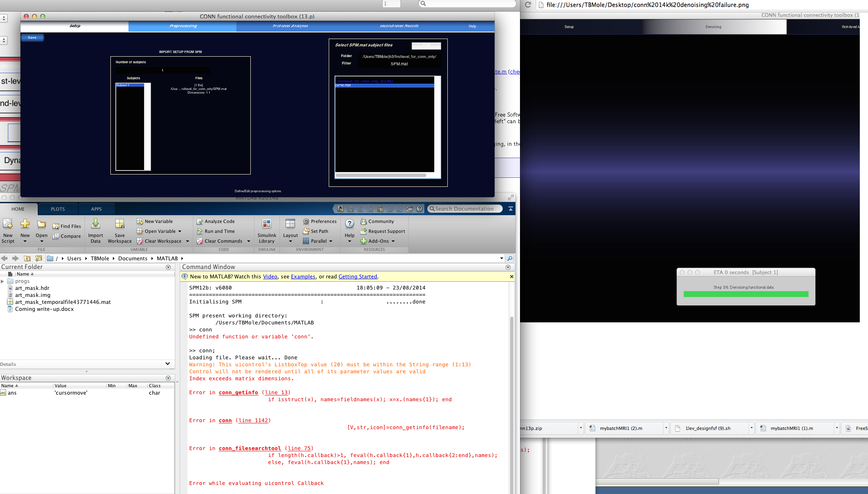The width and height of the screenshot is (868, 494).
Task: Open the Parallel dropdown menu
Action: point(330,241)
